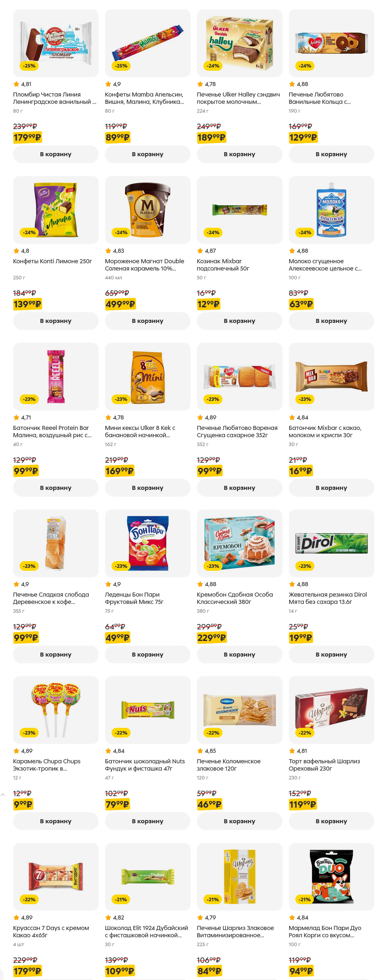Add Chupa Chups карамель to cart

(x=56, y=821)
